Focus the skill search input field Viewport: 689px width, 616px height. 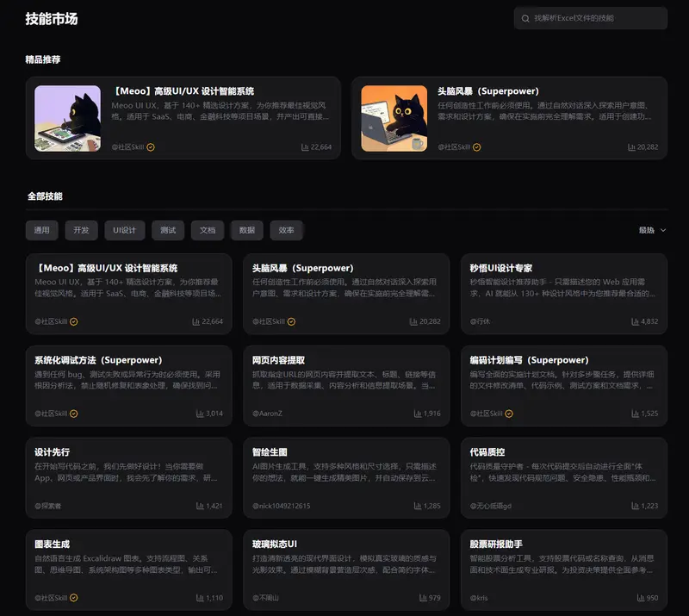[591, 18]
